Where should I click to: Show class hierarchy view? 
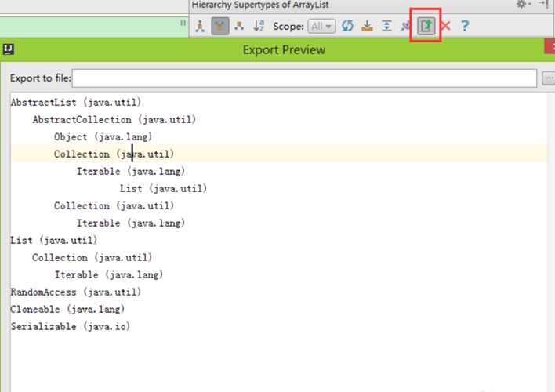[200, 26]
